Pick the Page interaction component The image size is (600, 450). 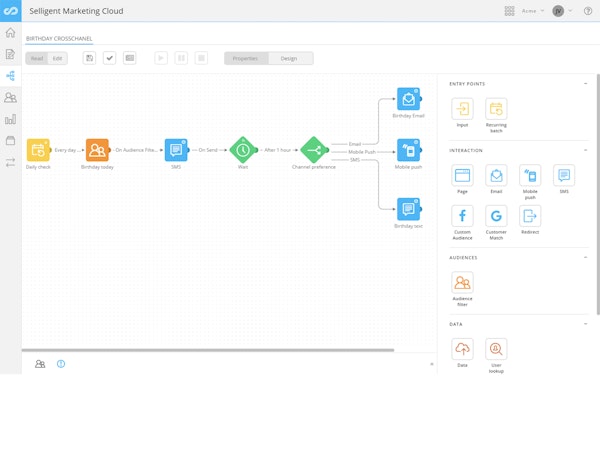[462, 176]
